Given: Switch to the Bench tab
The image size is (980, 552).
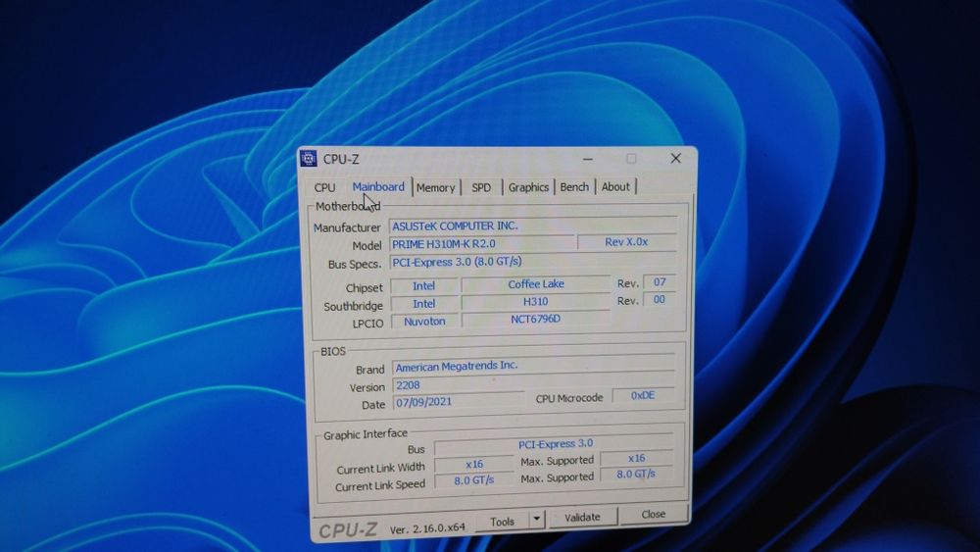Looking at the screenshot, I should (x=574, y=187).
